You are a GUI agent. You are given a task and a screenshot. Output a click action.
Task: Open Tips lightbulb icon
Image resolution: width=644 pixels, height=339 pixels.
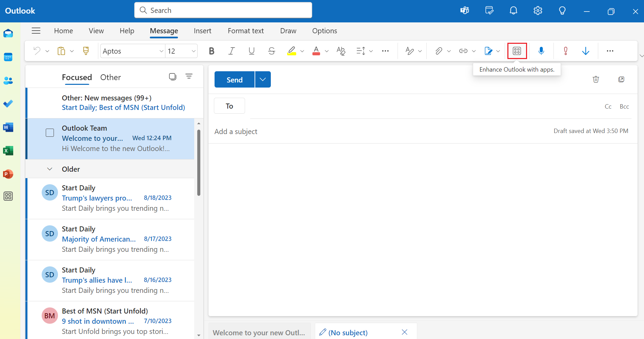(x=562, y=11)
